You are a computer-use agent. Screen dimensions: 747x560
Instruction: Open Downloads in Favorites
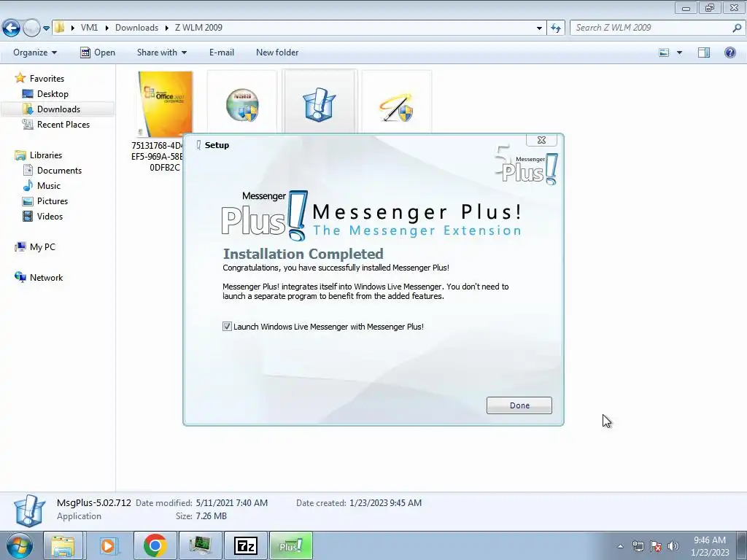coord(58,109)
